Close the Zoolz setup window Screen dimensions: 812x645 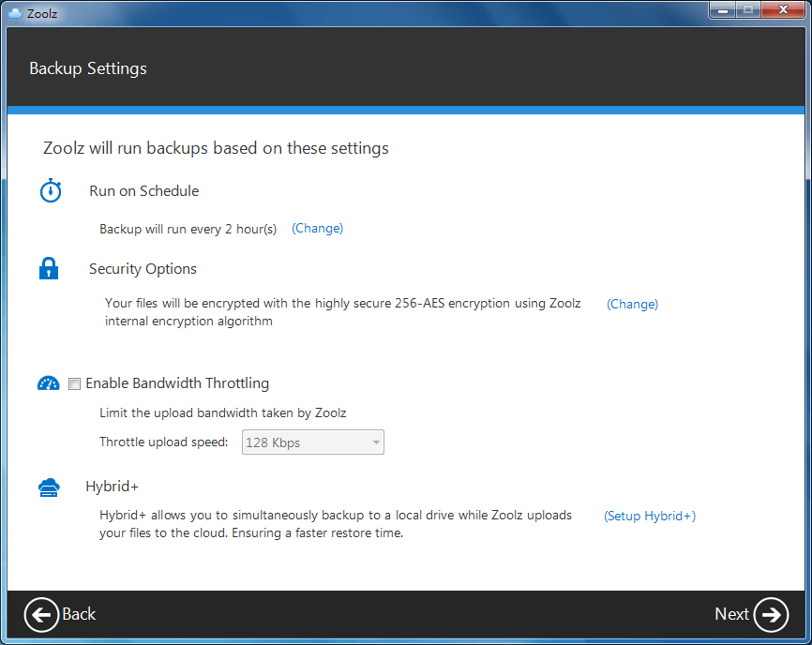pos(782,11)
